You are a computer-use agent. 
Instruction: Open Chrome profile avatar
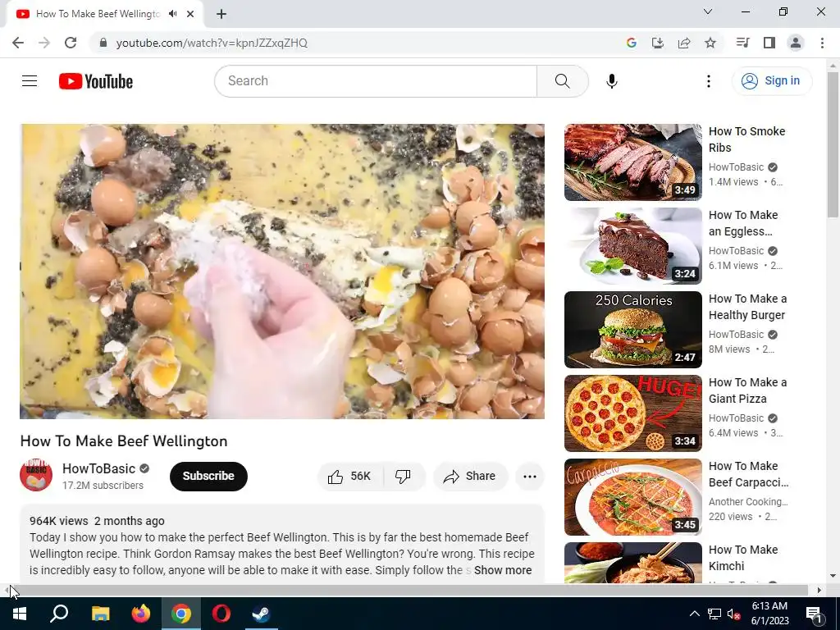tap(796, 43)
